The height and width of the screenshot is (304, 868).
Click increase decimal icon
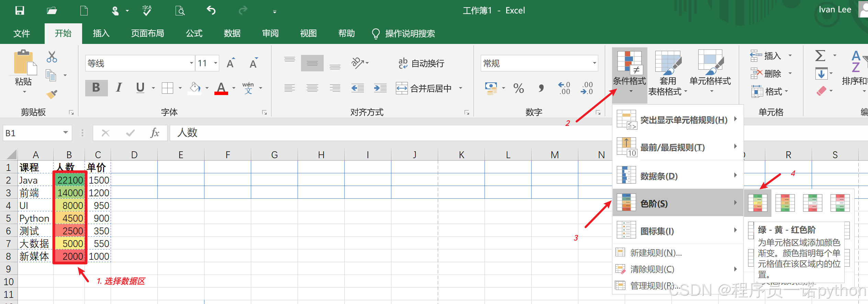click(x=564, y=88)
